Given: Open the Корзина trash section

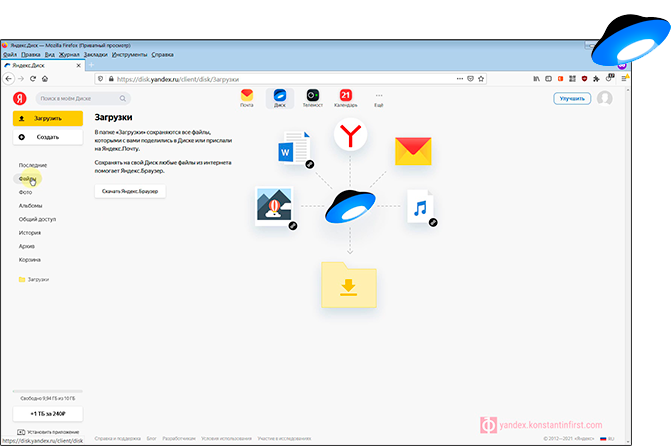Looking at the screenshot, I should [30, 260].
